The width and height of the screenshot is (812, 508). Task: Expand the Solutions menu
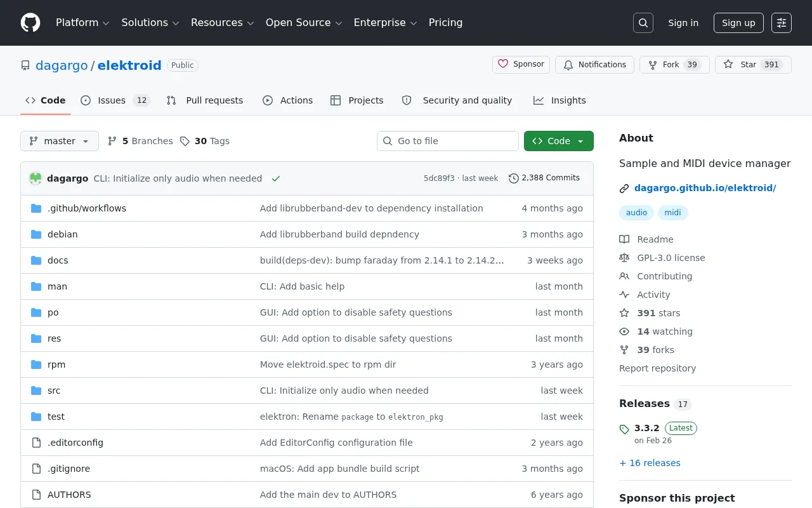tap(150, 23)
